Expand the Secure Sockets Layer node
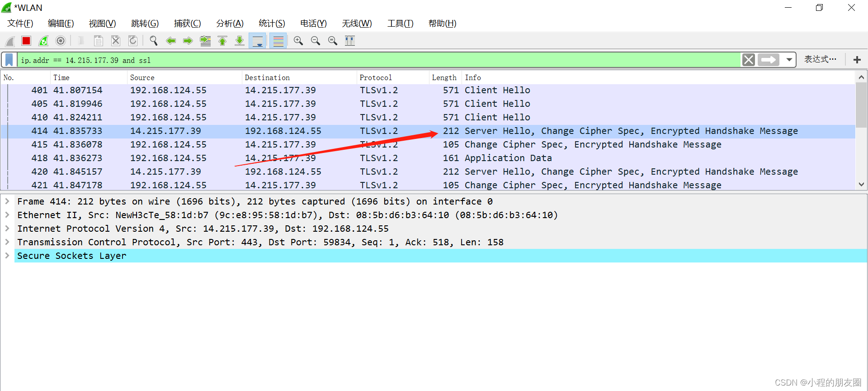Screen dimensions: 868x391 [x=7, y=256]
